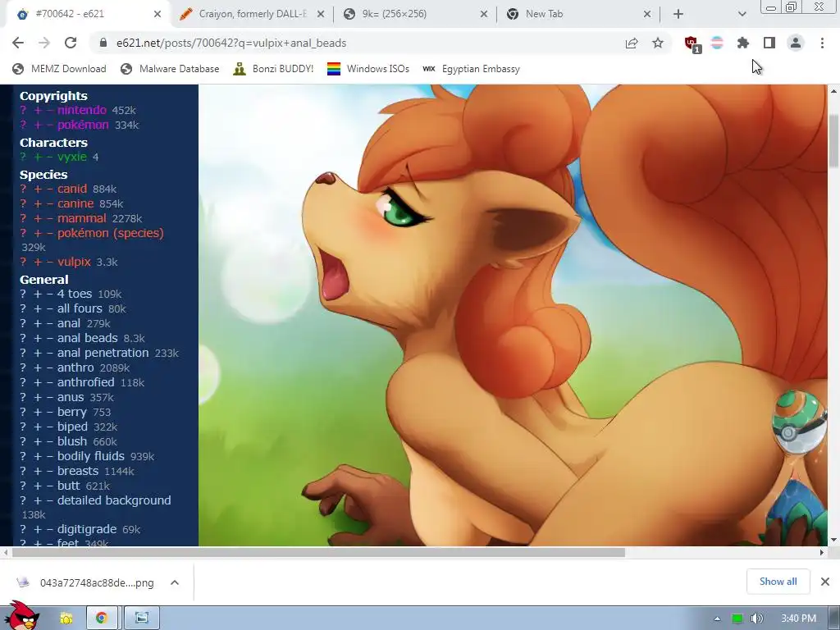Click the detailed background tag
The height and width of the screenshot is (630, 840).
[x=114, y=500]
